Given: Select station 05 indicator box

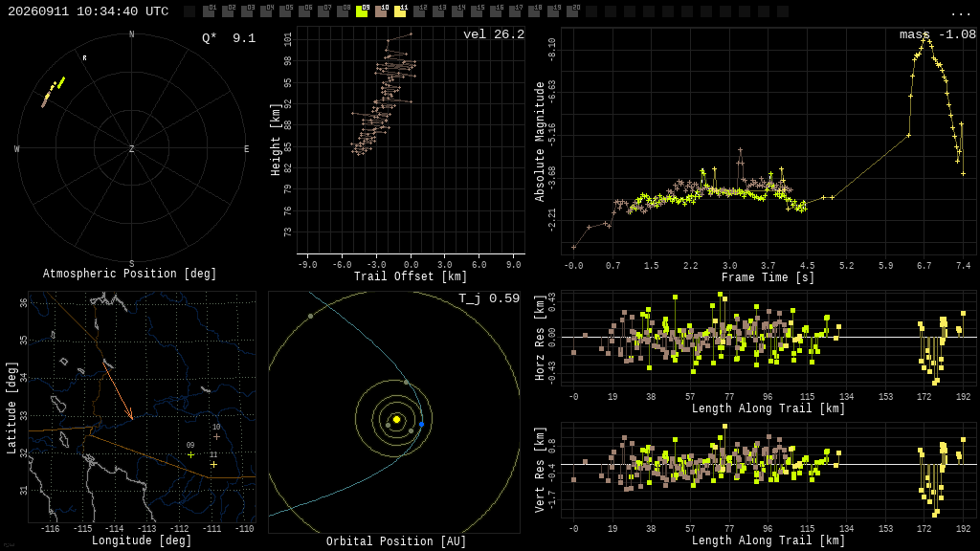Looking at the screenshot, I should click(x=285, y=11).
